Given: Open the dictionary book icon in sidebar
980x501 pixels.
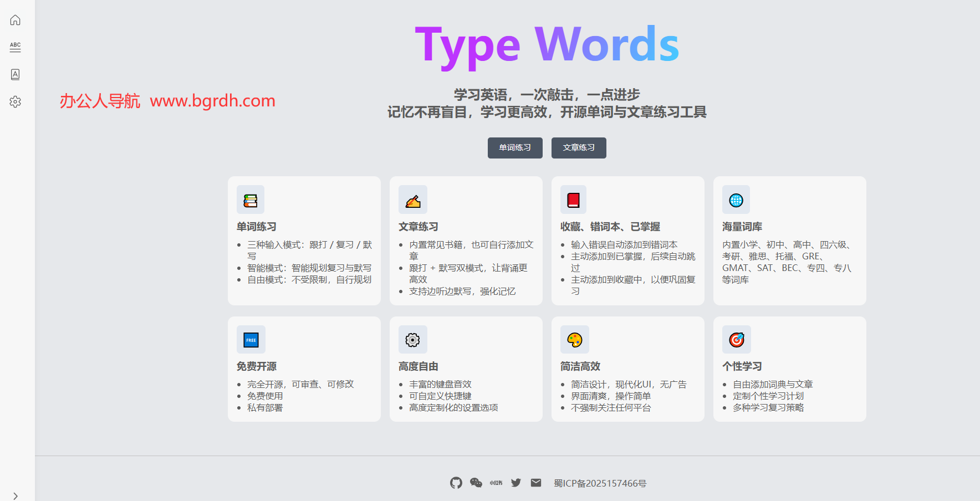Looking at the screenshot, I should pyautogui.click(x=15, y=74).
